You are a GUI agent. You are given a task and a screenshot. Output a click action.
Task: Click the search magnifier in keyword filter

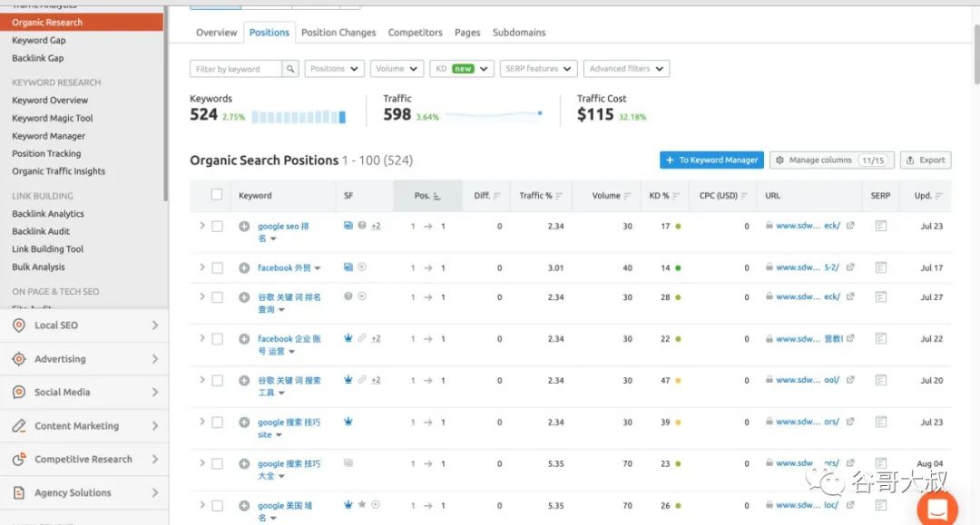(290, 69)
